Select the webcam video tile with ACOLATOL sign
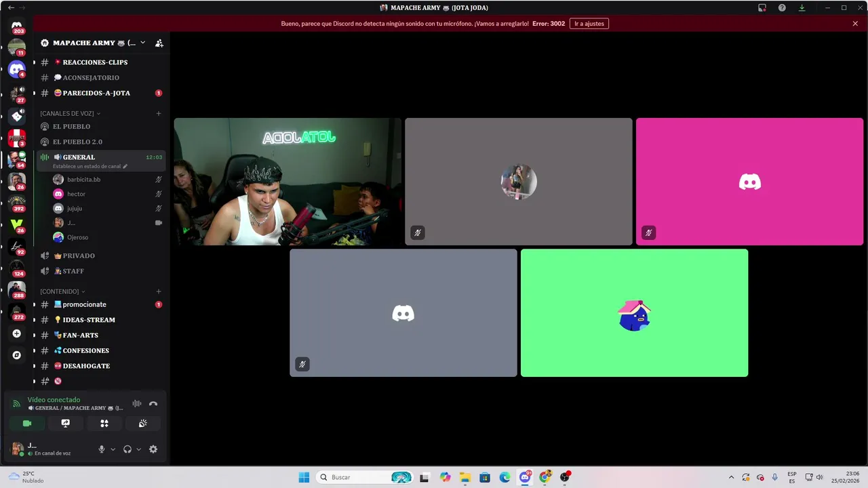The width and height of the screenshot is (868, 488). (288, 182)
